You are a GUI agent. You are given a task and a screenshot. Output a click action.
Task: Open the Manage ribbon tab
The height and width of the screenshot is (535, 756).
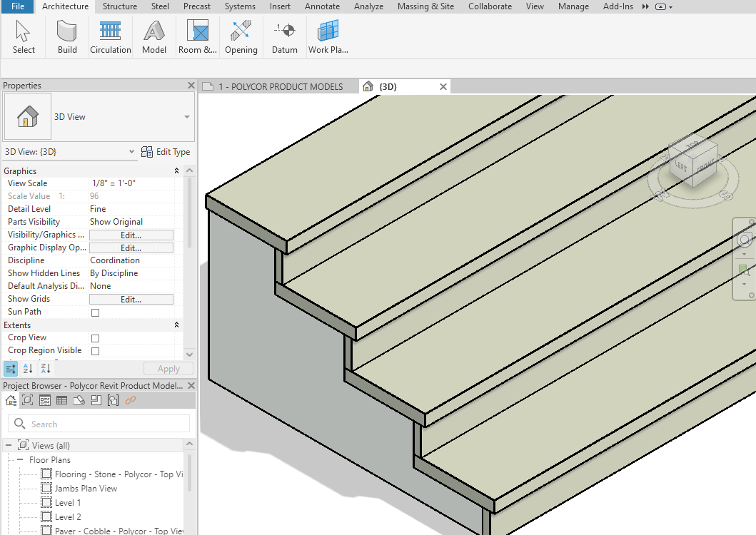pos(573,6)
